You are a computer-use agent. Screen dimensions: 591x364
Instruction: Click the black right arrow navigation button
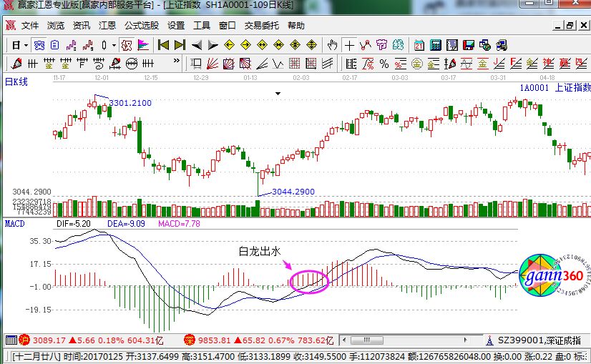[213, 45]
